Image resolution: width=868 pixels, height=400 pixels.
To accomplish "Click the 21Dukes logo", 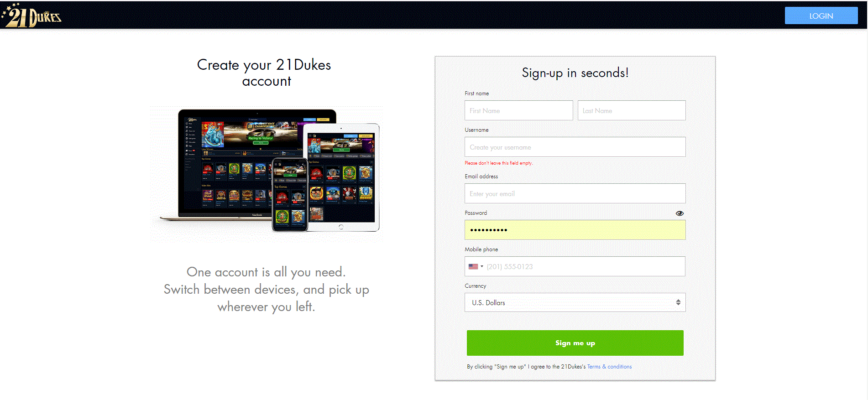I will click(31, 15).
